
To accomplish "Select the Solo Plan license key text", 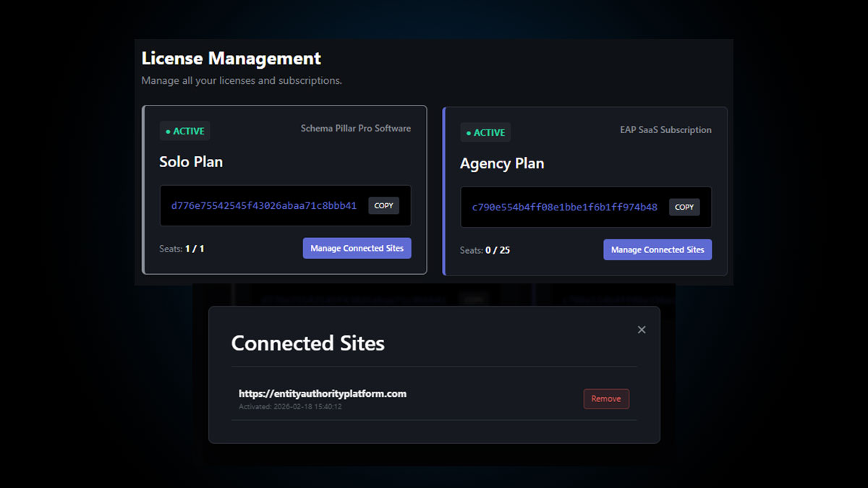I will pos(263,205).
